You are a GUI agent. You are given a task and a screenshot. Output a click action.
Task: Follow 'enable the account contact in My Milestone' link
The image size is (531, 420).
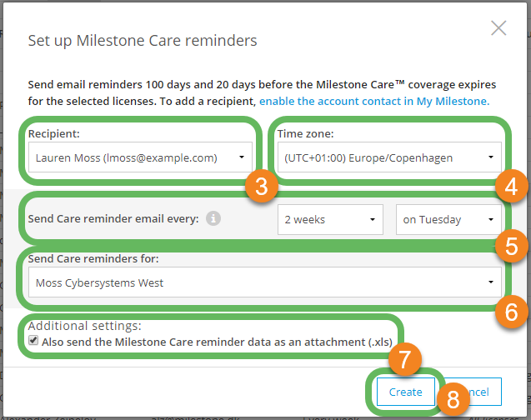point(373,101)
